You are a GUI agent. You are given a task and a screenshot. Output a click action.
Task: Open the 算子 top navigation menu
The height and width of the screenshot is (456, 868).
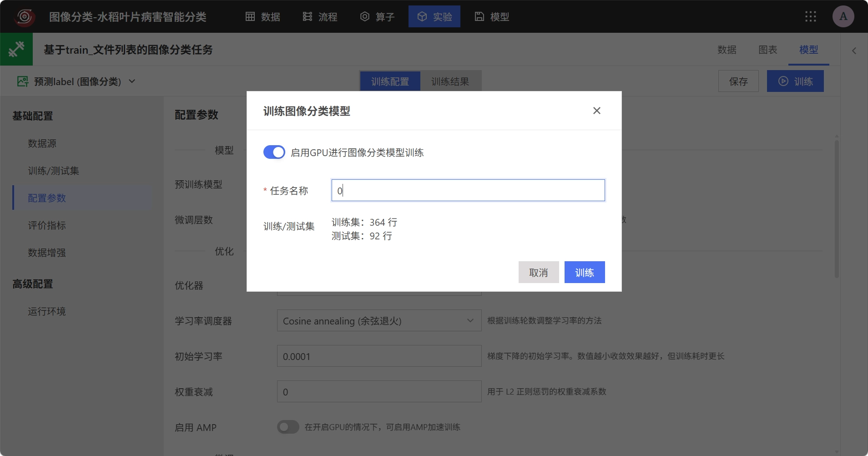[x=378, y=17]
